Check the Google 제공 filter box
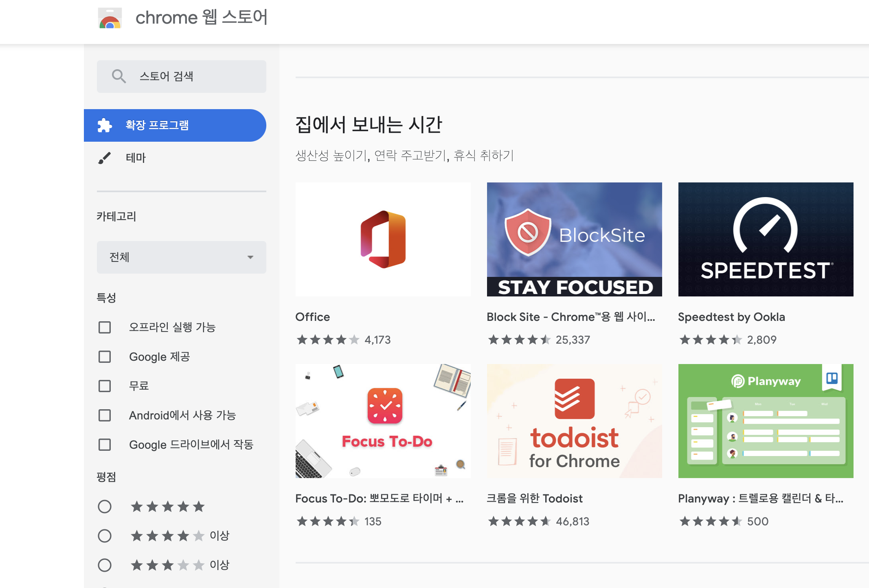Viewport: 869px width, 588px height. (105, 357)
